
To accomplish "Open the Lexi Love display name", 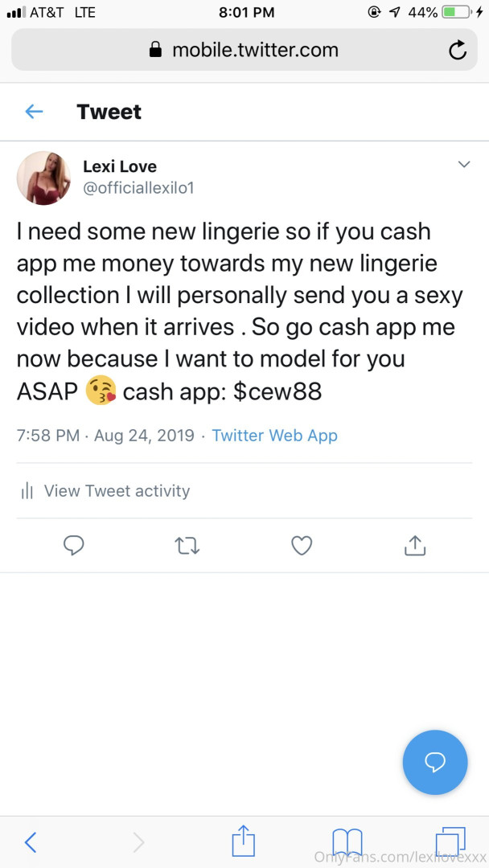I will (x=120, y=166).
